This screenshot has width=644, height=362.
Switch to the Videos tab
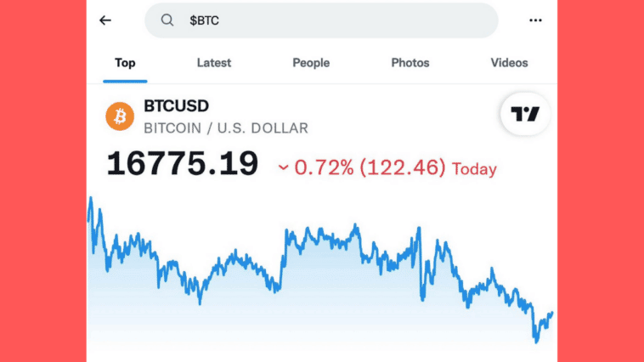coord(509,63)
